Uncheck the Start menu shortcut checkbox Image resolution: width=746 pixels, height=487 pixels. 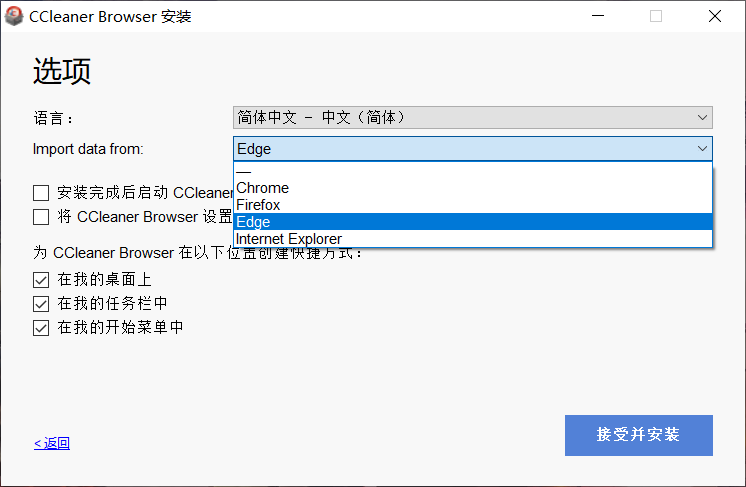pos(41,327)
